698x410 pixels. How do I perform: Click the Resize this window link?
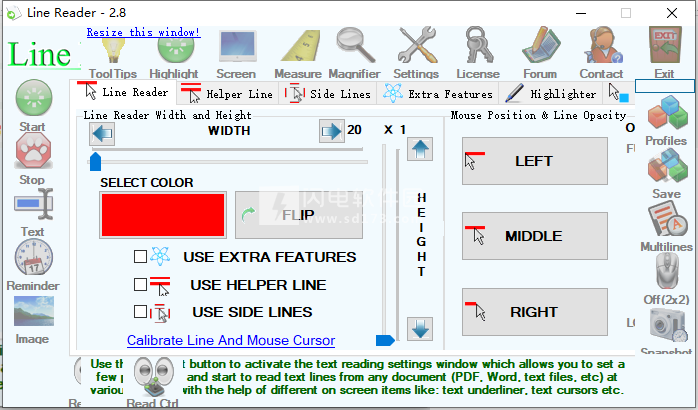[x=143, y=32]
